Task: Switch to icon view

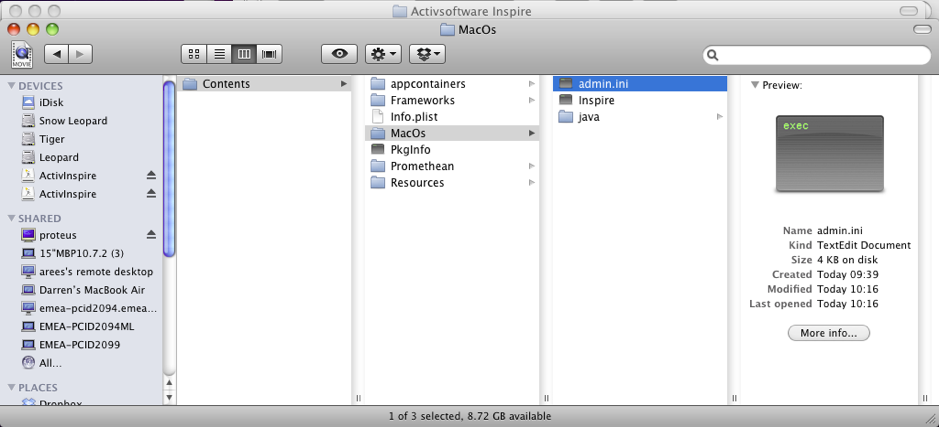Action: click(x=194, y=54)
